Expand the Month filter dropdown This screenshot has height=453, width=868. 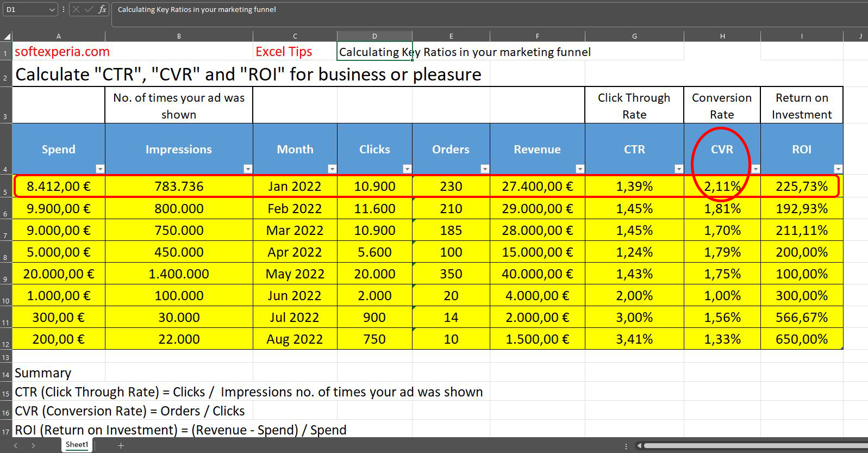[332, 169]
